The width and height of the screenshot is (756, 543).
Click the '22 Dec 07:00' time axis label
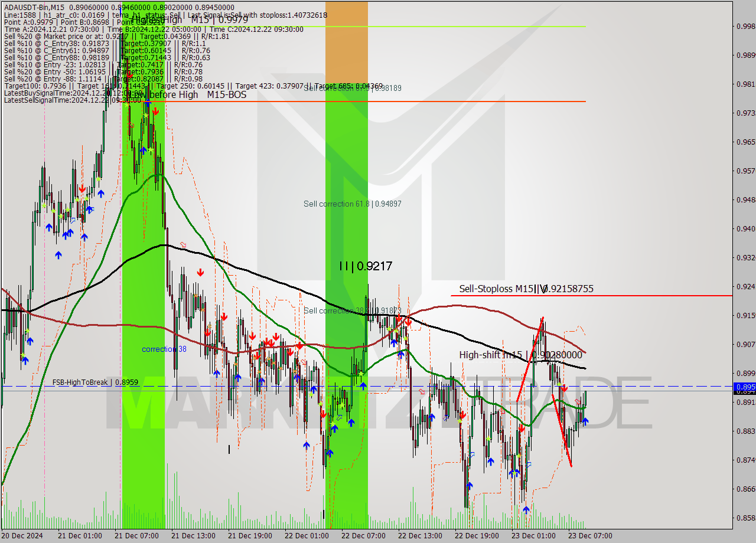click(x=363, y=536)
